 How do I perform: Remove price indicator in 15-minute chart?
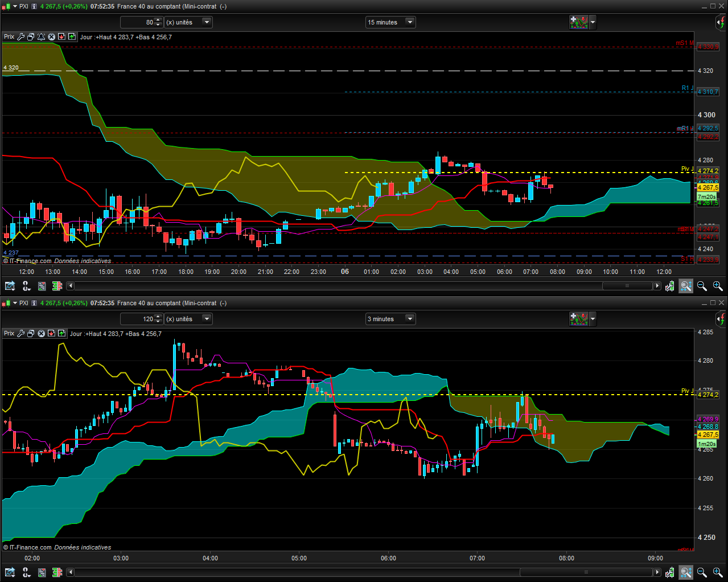tap(51, 37)
